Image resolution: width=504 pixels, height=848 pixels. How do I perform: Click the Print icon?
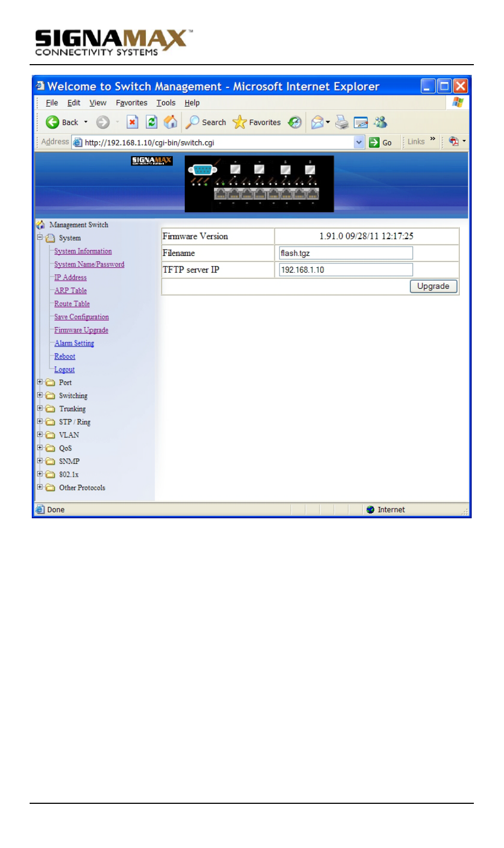[x=342, y=122]
